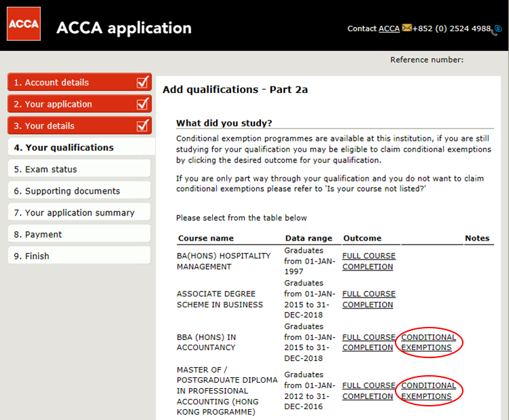Viewport: 509px width, 420px height.
Task: Click the Contact ACCA link
Action: tap(389, 29)
